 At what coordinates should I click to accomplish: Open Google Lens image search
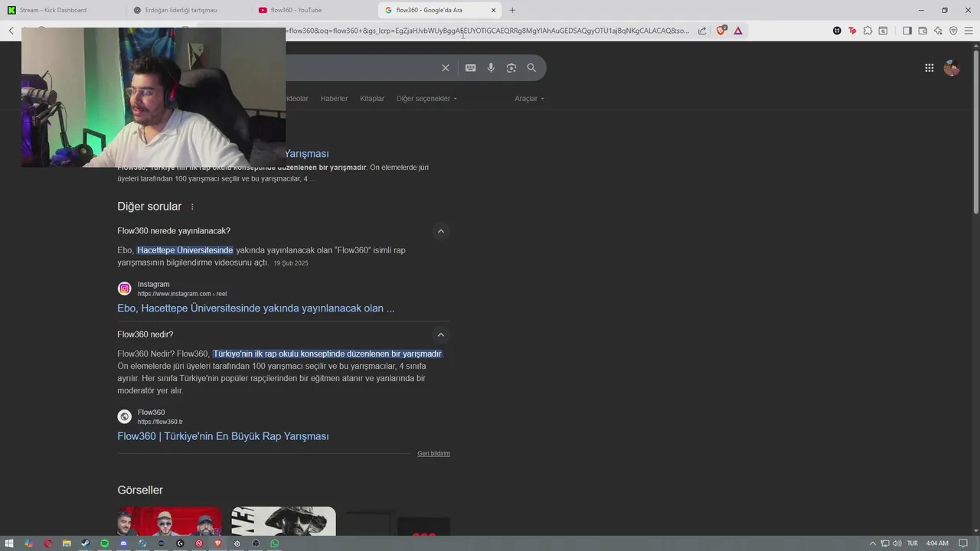[x=511, y=68]
